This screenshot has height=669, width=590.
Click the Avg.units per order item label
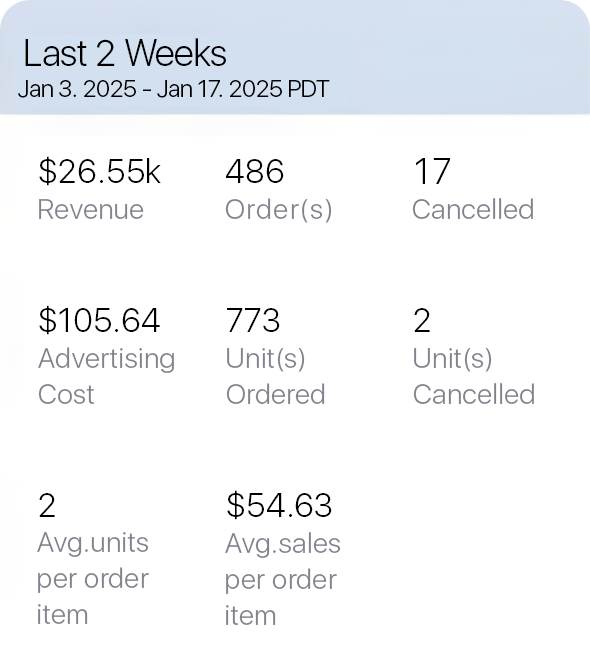(x=93, y=579)
